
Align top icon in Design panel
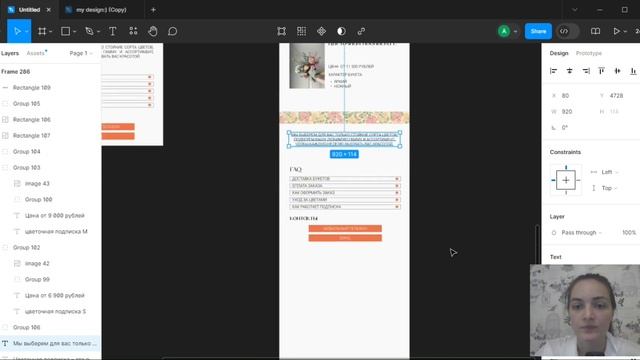click(601, 71)
